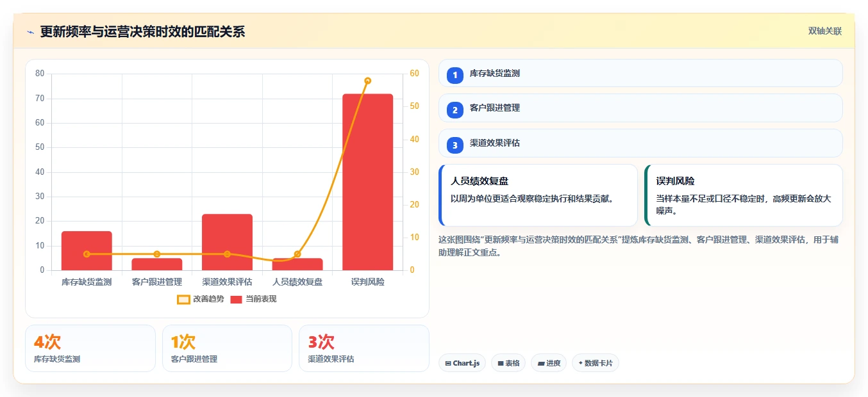Click the 渠道效果评估 stat card caption

tap(331, 359)
